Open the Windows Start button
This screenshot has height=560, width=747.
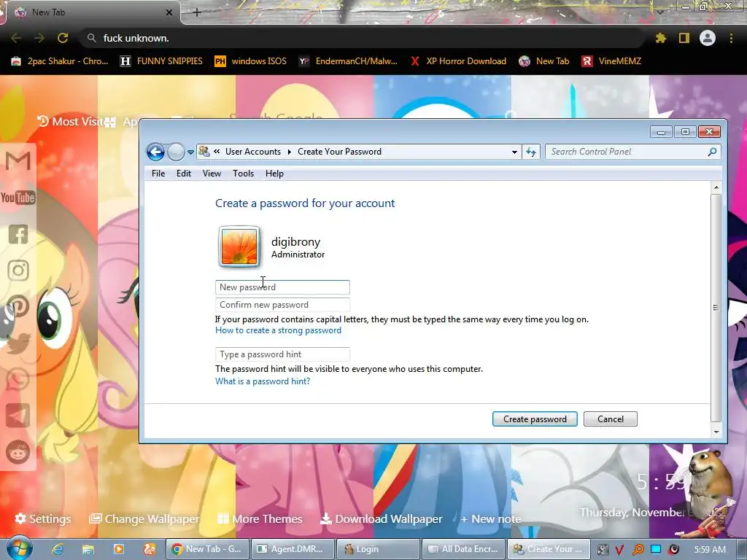click(19, 548)
